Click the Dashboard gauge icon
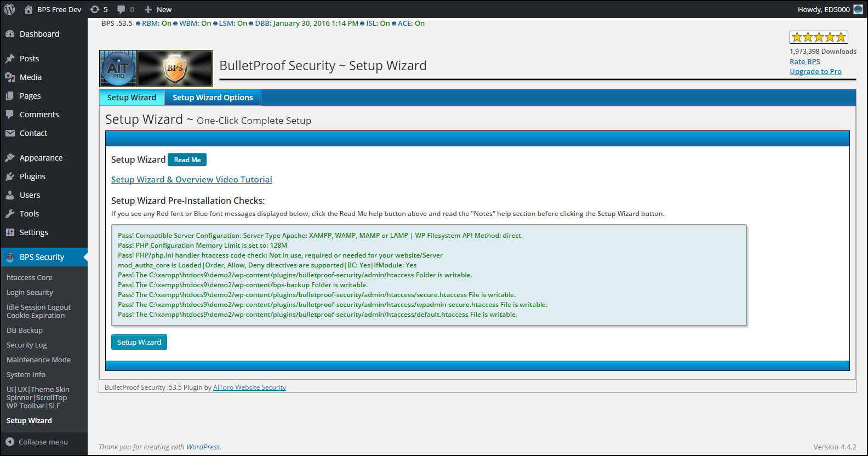The width and height of the screenshot is (868, 456). 10,34
